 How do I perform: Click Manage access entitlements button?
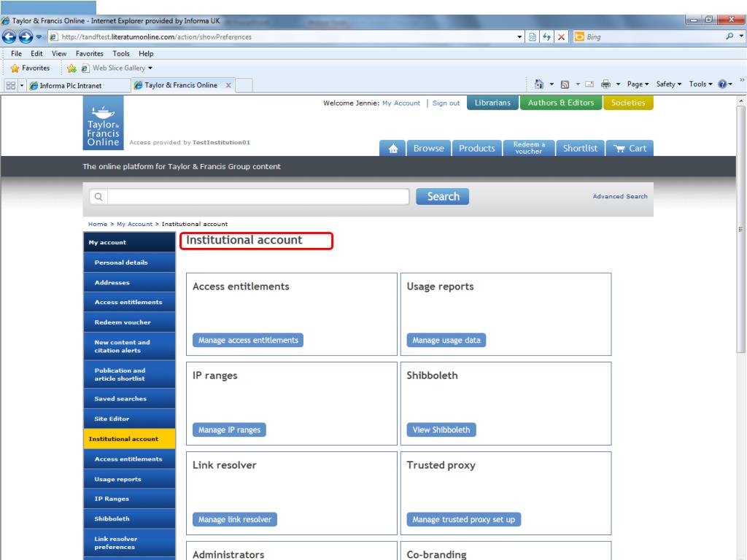(248, 340)
